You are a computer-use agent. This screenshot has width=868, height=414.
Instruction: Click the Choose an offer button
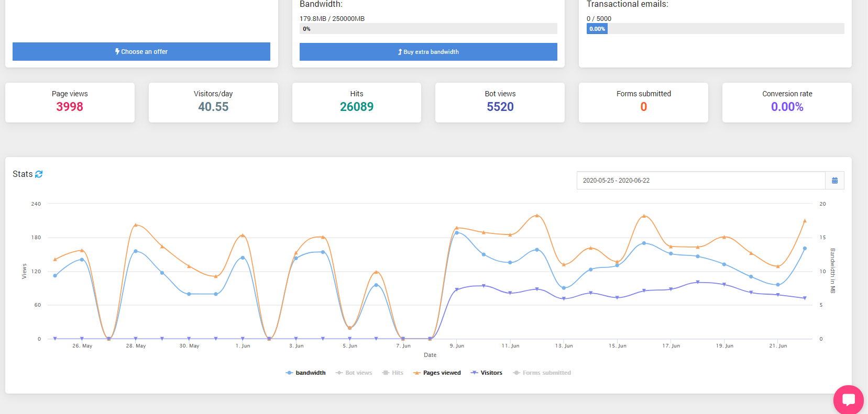click(141, 52)
